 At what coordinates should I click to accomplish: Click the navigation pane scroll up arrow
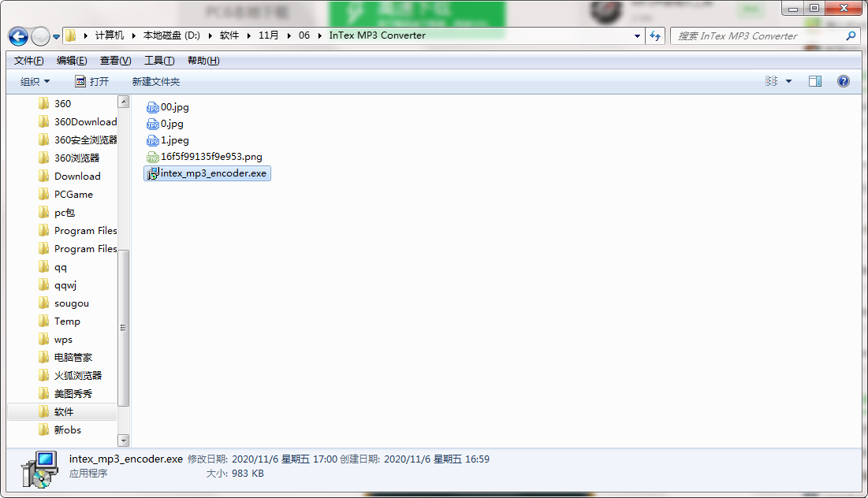coord(124,102)
